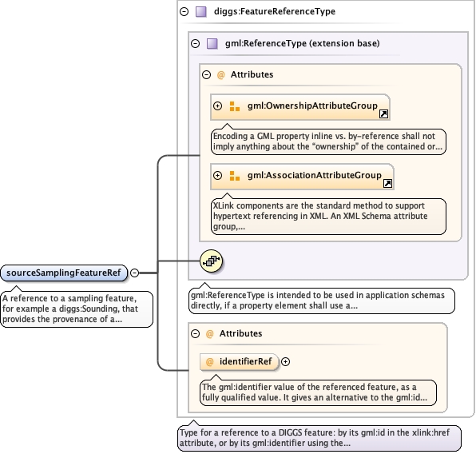Select gml:OwnershipAttributeGroup label
Screen dimensions: 476x454
pos(312,106)
